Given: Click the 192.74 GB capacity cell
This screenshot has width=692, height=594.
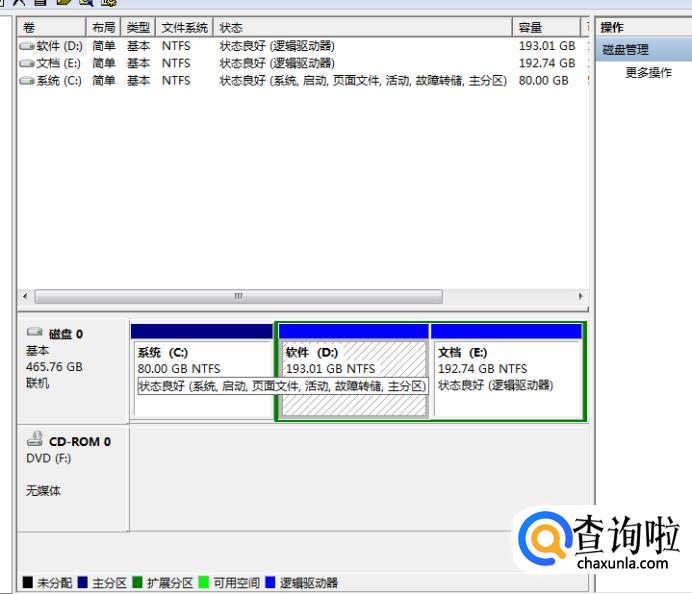Looking at the screenshot, I should coord(547,63).
